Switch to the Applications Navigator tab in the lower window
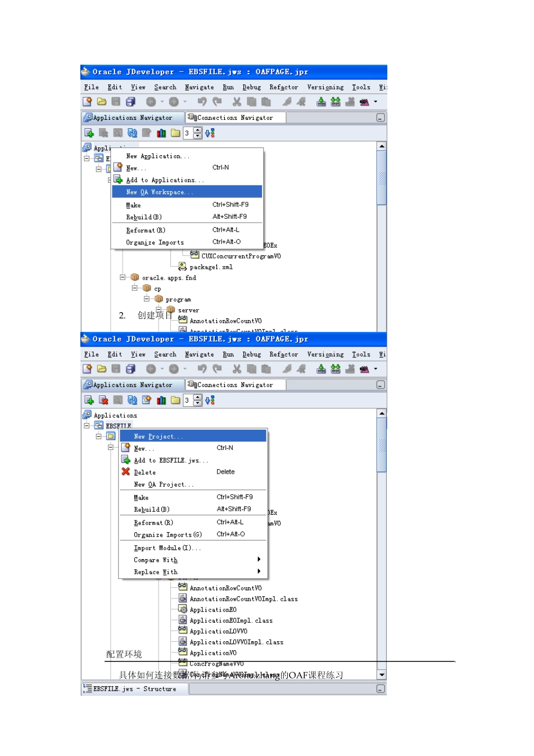This screenshot has height=756, width=534. point(133,385)
